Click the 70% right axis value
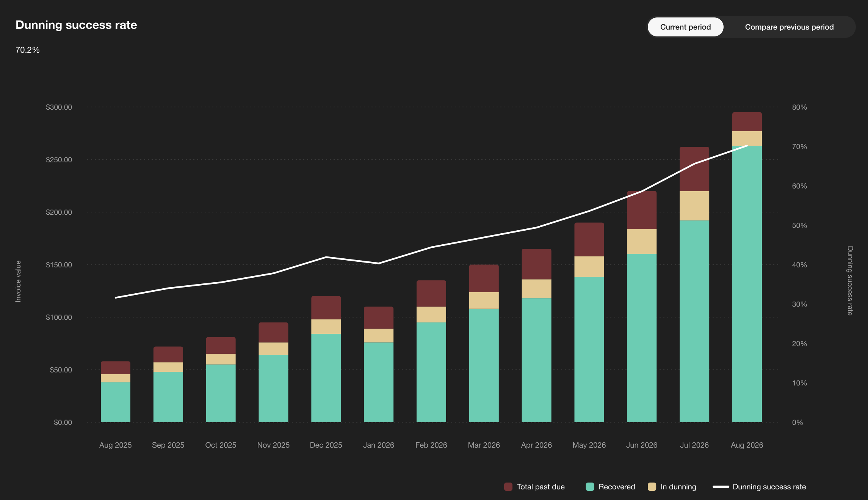The width and height of the screenshot is (868, 500). [799, 146]
